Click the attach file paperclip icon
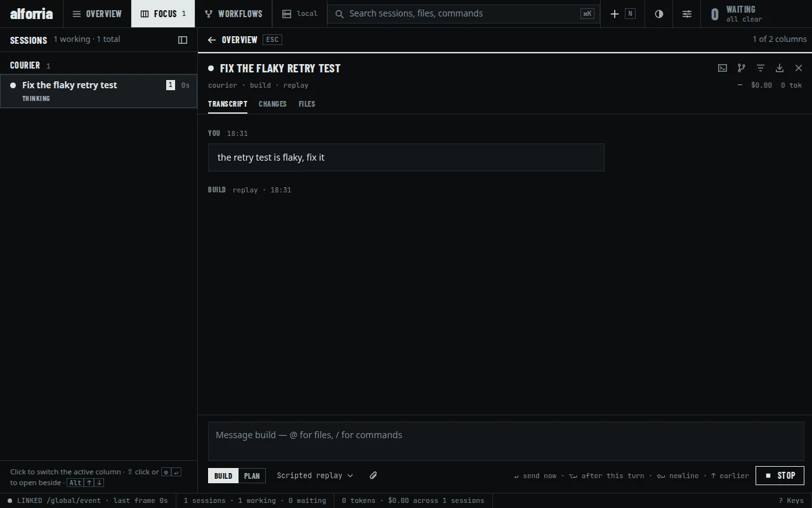Viewport: 812px width, 508px height. 374,476
